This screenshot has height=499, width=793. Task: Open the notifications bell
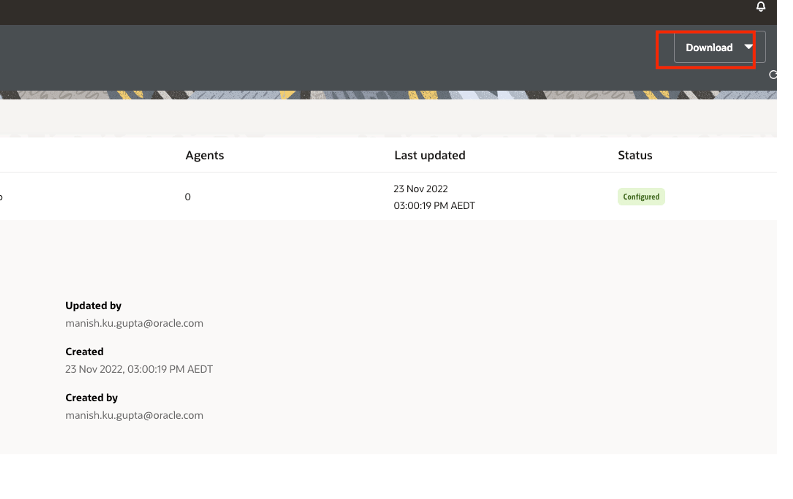click(x=761, y=7)
